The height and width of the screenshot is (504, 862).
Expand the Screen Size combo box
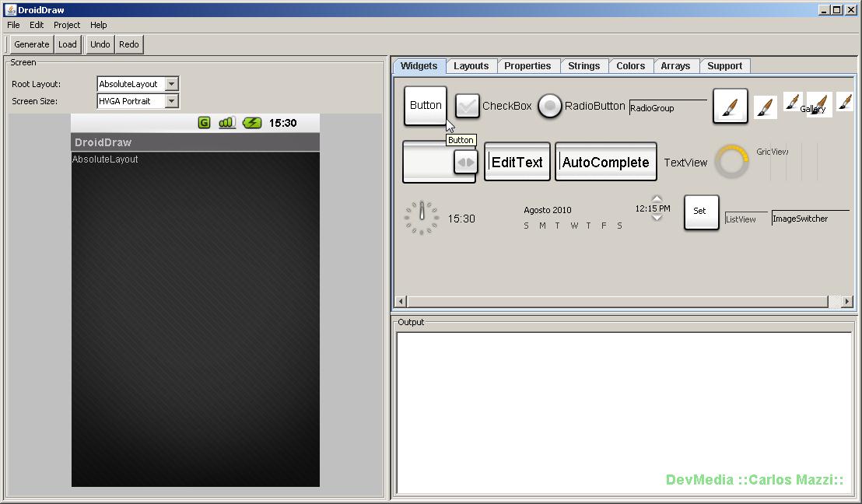coord(172,101)
